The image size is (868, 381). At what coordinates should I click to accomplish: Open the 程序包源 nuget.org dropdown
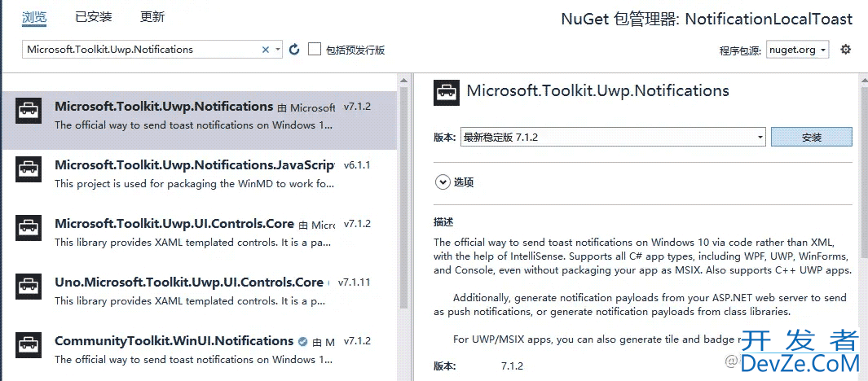click(x=798, y=50)
